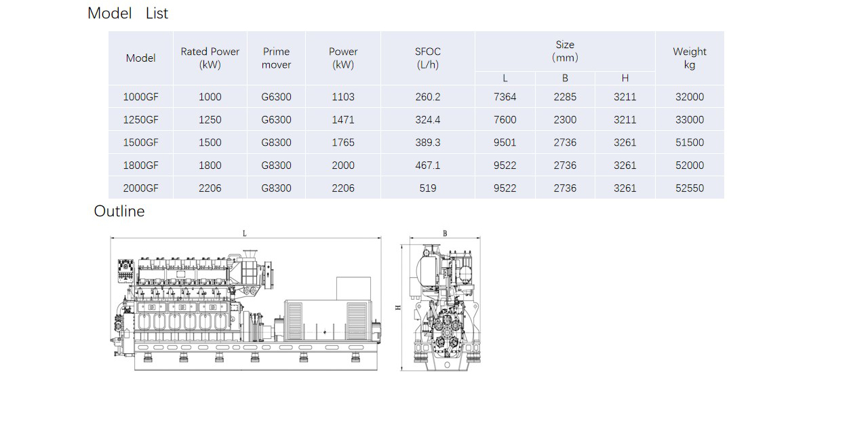Click power value "1103"
The height and width of the screenshot is (421, 868).
coord(343,97)
